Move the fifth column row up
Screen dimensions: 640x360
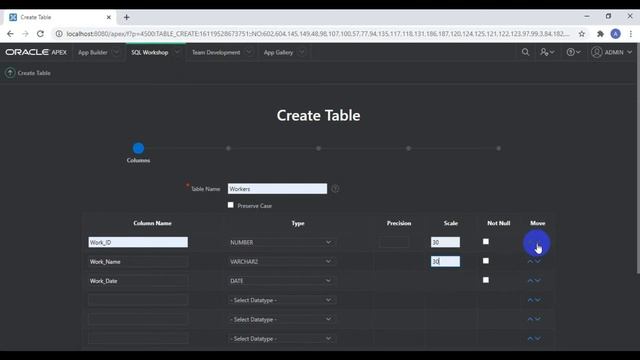[x=530, y=319]
